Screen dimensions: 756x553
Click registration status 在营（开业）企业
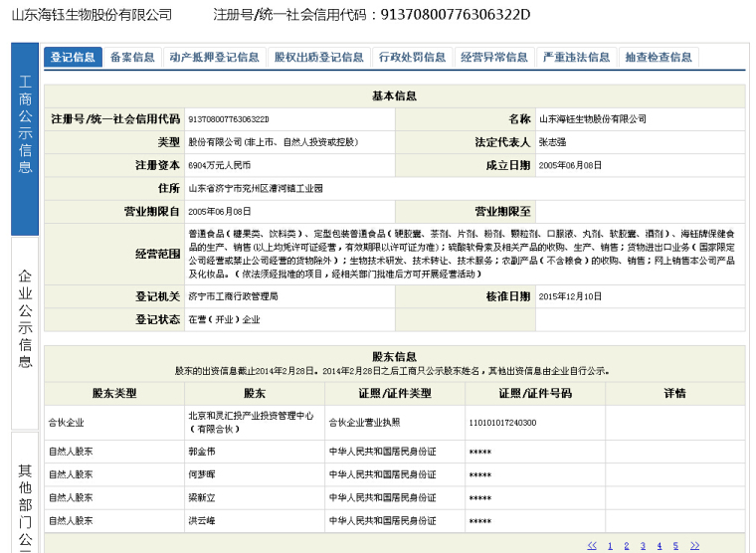(x=224, y=319)
